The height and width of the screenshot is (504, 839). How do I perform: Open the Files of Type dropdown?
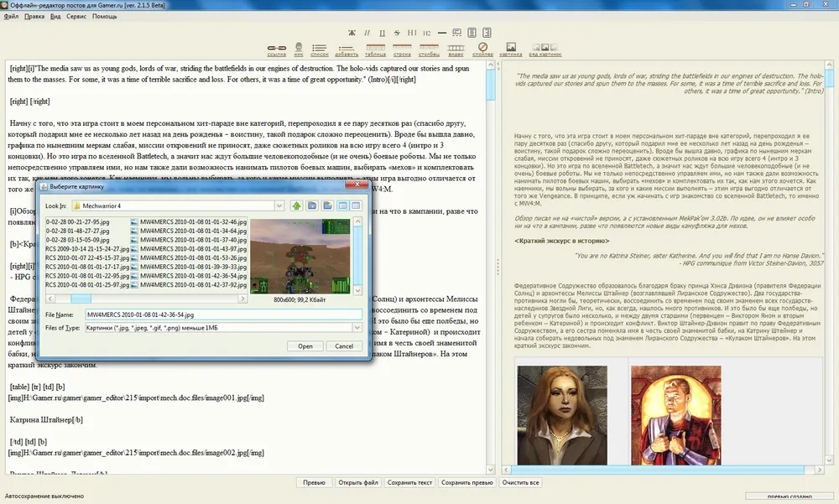coord(357,327)
